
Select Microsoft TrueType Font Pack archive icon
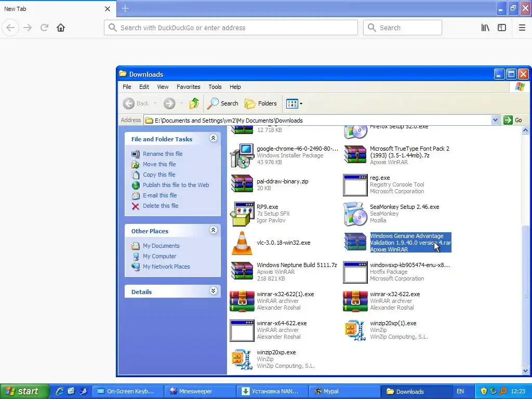tap(355, 155)
